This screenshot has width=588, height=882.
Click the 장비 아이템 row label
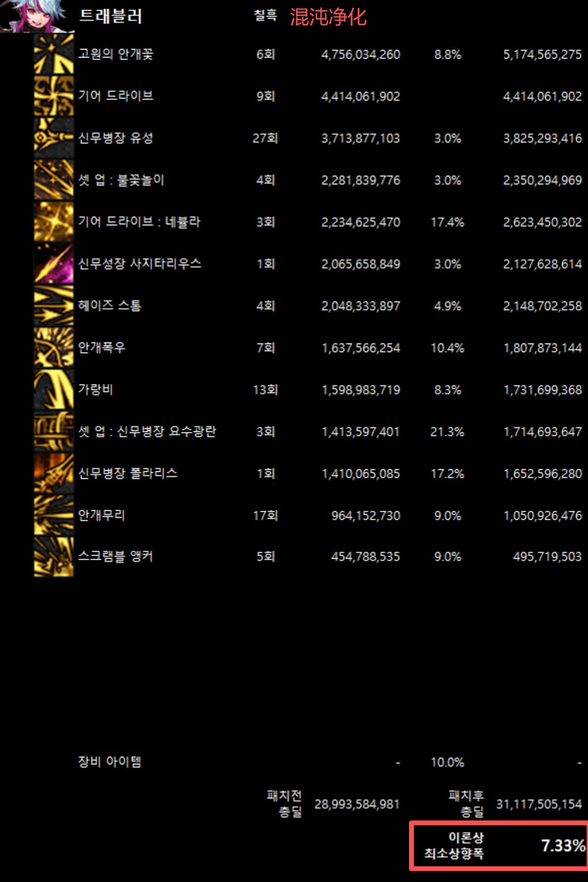click(110, 762)
